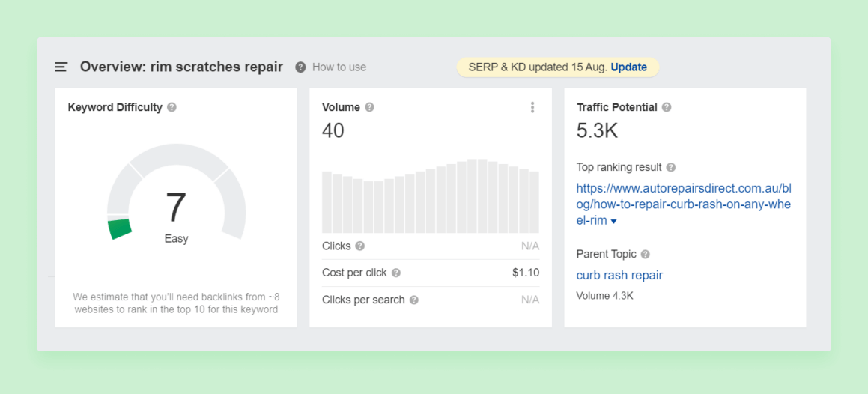This screenshot has height=394, width=868.
Task: Click the Traffic Potential help icon
Action: tap(667, 107)
